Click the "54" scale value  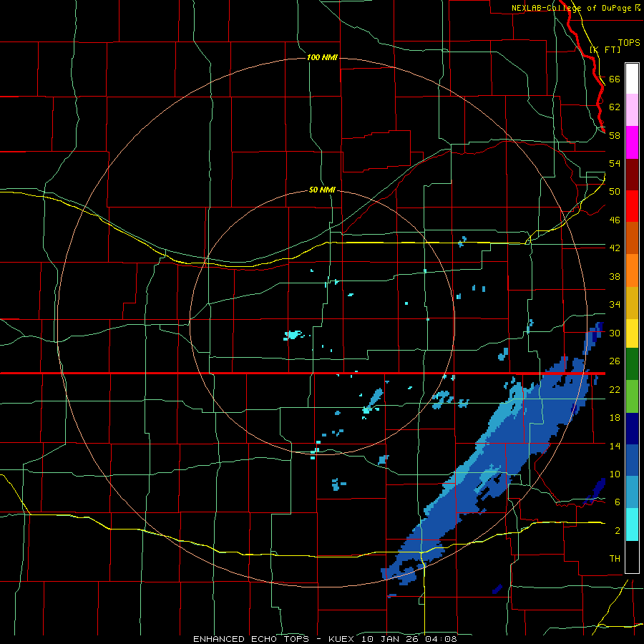(615, 163)
